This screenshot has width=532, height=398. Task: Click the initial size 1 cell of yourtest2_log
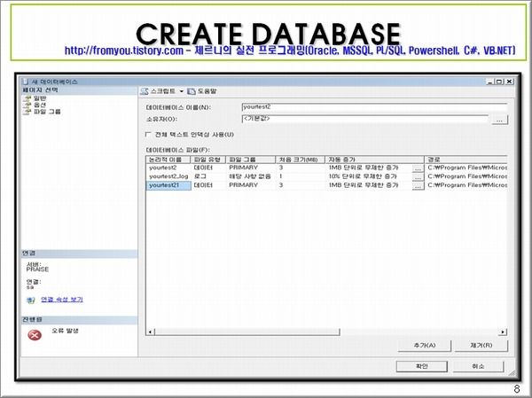pyautogui.click(x=301, y=176)
